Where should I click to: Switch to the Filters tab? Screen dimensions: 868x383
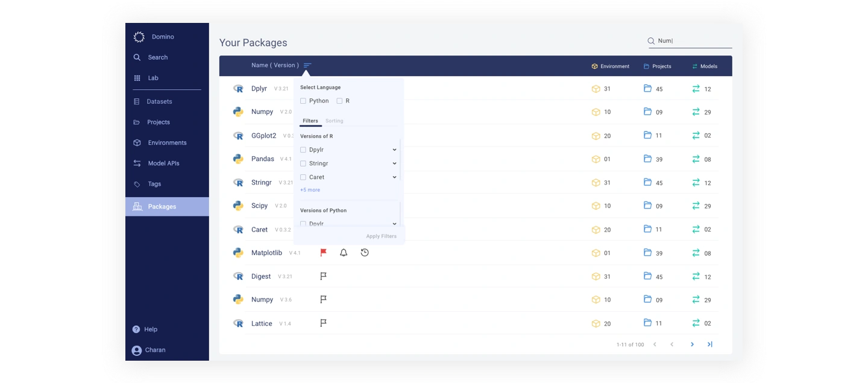coord(310,121)
